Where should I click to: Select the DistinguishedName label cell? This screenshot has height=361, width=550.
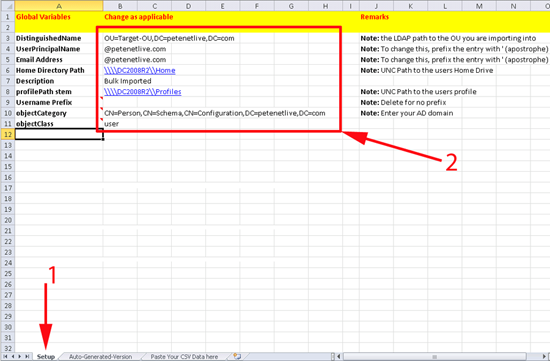pyautogui.click(x=59, y=38)
